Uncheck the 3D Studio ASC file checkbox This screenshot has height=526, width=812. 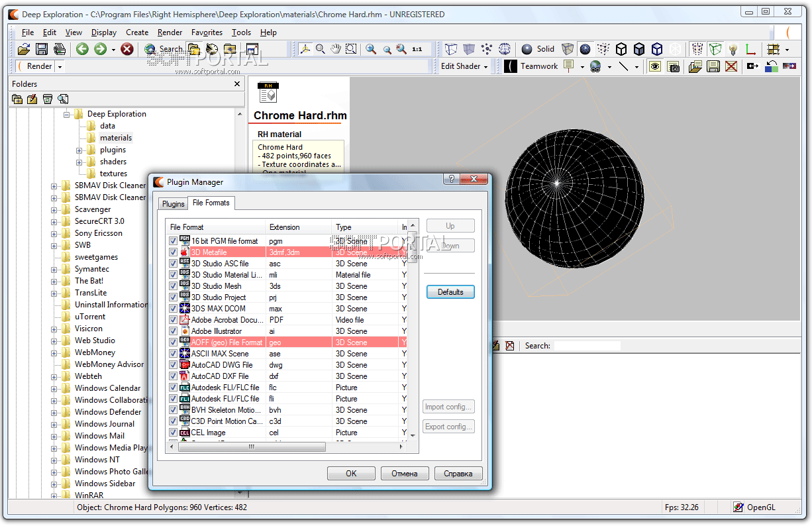click(x=173, y=264)
